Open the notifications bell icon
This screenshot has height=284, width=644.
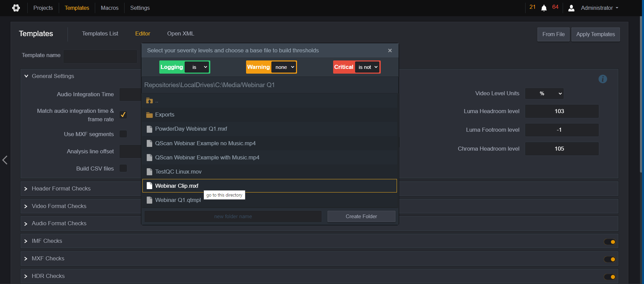click(x=544, y=8)
